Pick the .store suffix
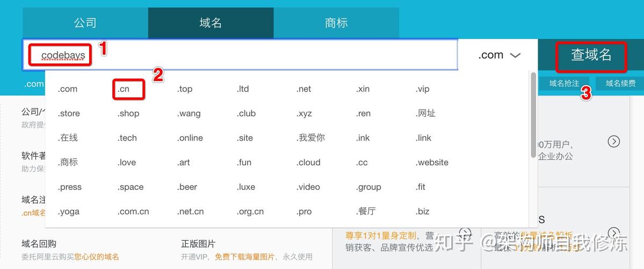 click(x=69, y=114)
